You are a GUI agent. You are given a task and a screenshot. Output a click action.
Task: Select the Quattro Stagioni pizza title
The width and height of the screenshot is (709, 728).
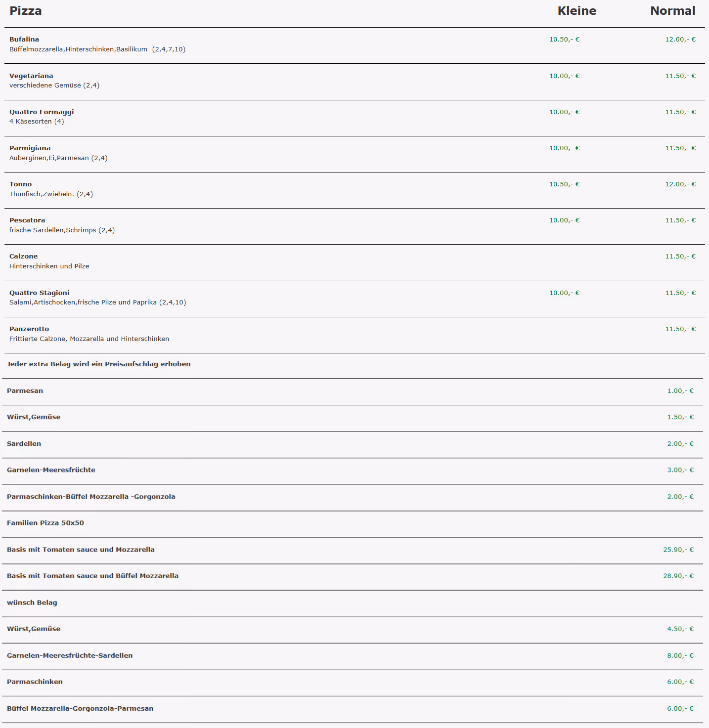click(40, 293)
